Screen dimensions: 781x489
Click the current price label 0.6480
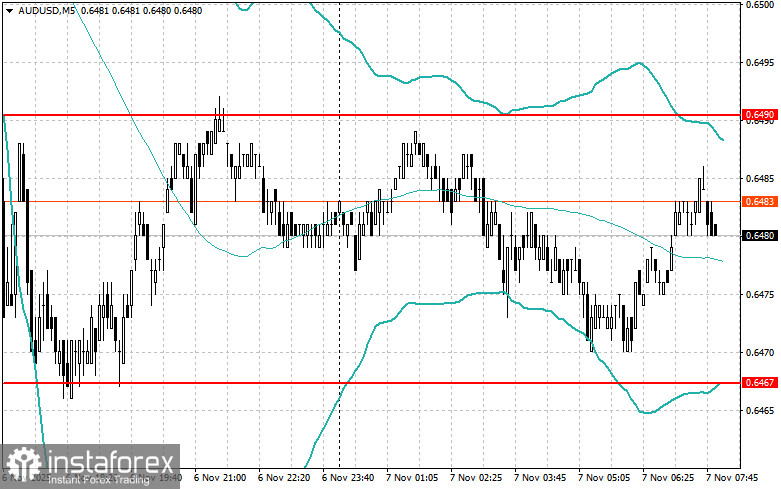[x=760, y=236]
